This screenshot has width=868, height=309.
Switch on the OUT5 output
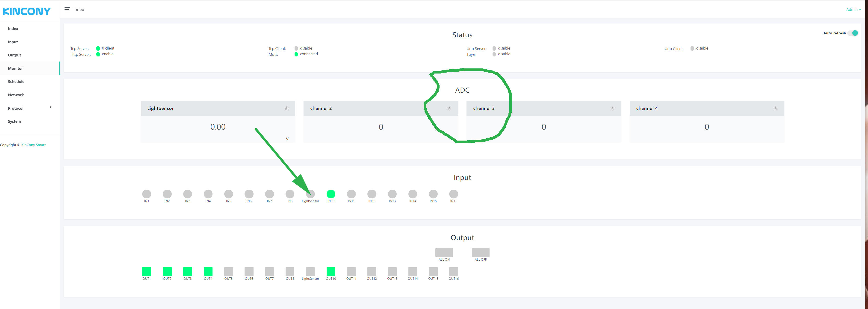pyautogui.click(x=228, y=271)
